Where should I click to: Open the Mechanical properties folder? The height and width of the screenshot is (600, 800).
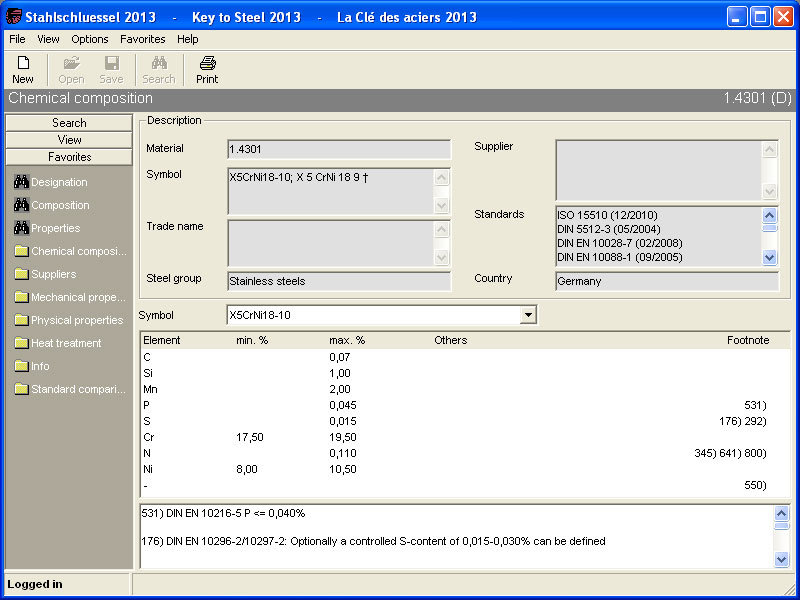pos(70,297)
